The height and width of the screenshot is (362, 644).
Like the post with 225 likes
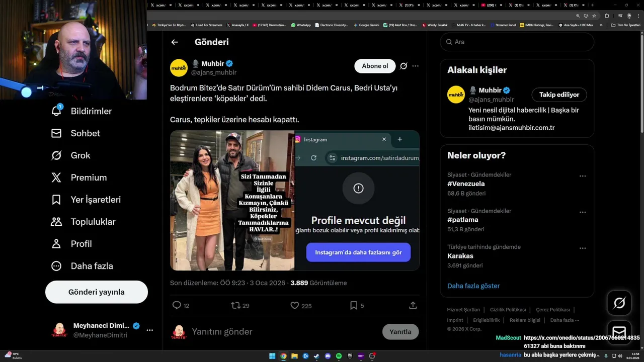(x=301, y=305)
